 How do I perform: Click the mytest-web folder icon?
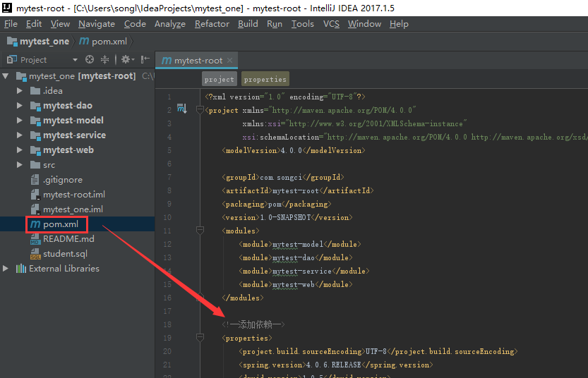35,150
